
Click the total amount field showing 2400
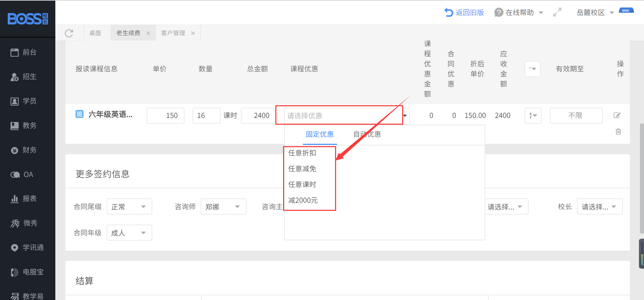pos(258,116)
